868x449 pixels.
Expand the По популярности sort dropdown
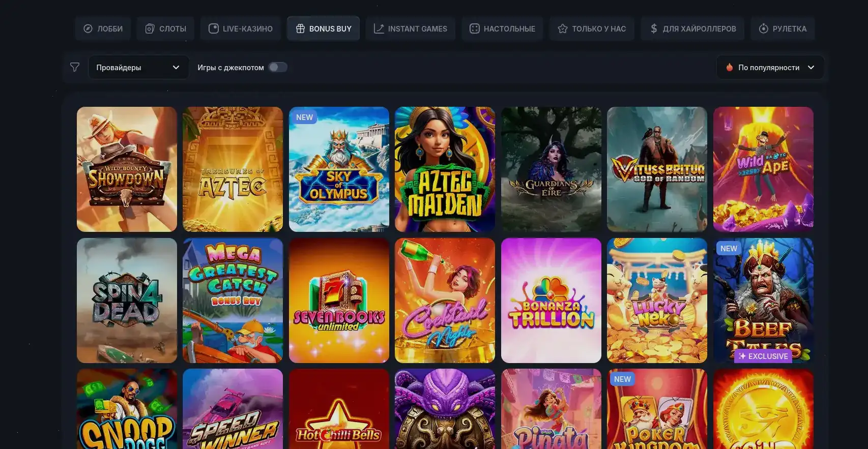click(x=770, y=67)
